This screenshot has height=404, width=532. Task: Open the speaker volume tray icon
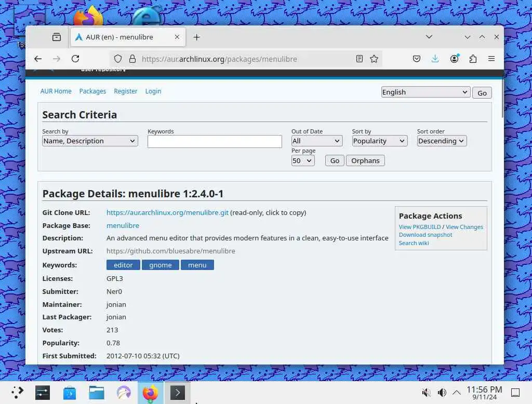442,393
